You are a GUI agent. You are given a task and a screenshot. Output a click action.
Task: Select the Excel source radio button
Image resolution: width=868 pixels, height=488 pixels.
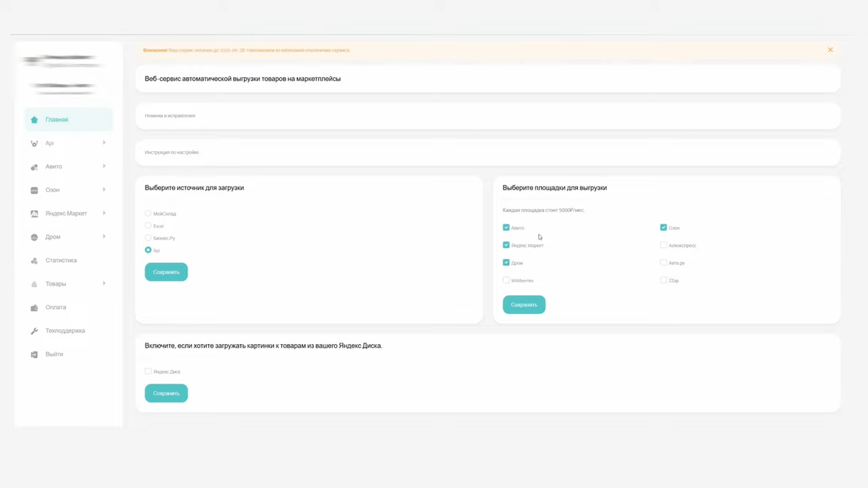[148, 226]
